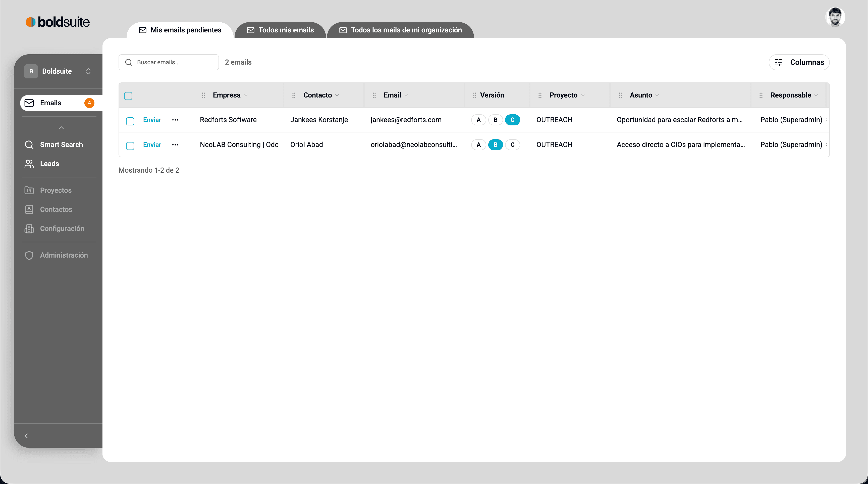Select version A for Redforts Software

point(478,120)
